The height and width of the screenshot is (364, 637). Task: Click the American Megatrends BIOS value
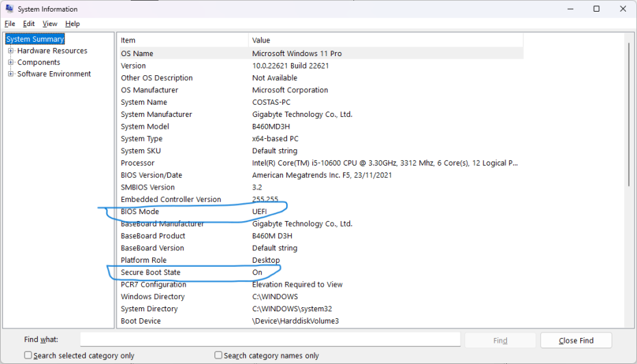point(322,175)
